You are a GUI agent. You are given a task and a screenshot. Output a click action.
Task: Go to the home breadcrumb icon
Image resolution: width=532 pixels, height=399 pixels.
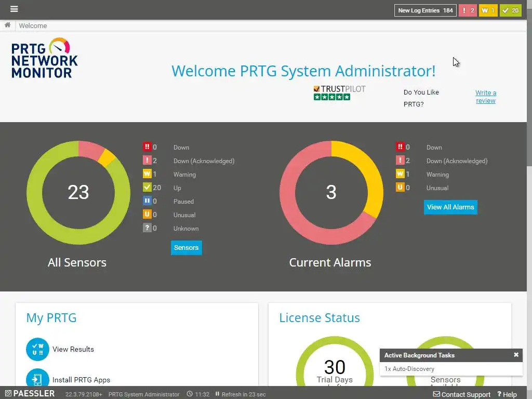[x=7, y=25]
